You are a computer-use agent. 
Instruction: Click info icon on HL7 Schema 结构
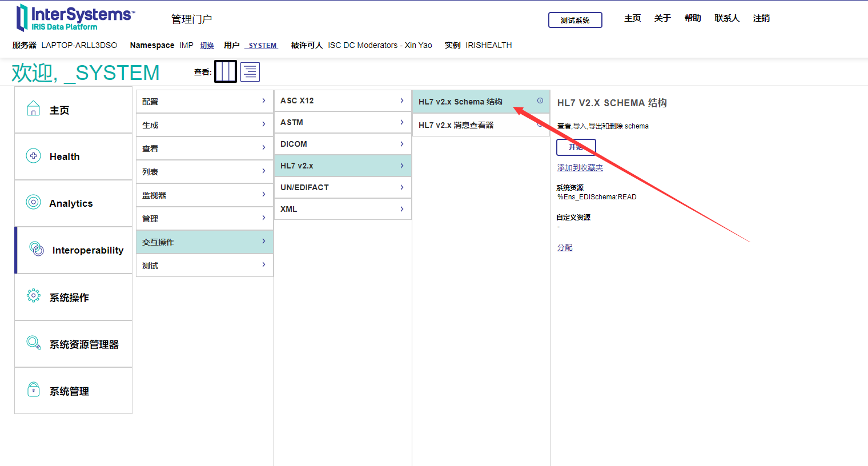pyautogui.click(x=540, y=101)
